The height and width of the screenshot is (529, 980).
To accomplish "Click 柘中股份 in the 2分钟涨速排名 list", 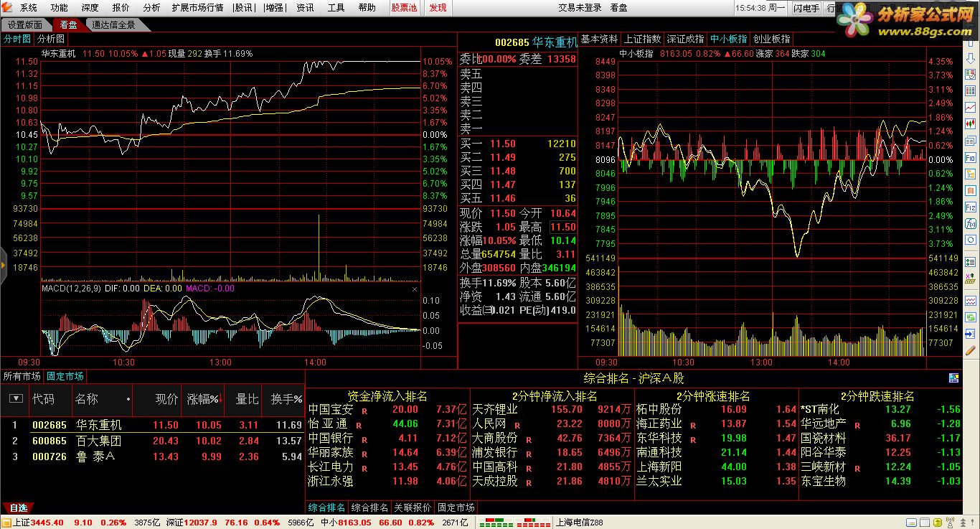I will pyautogui.click(x=659, y=409).
